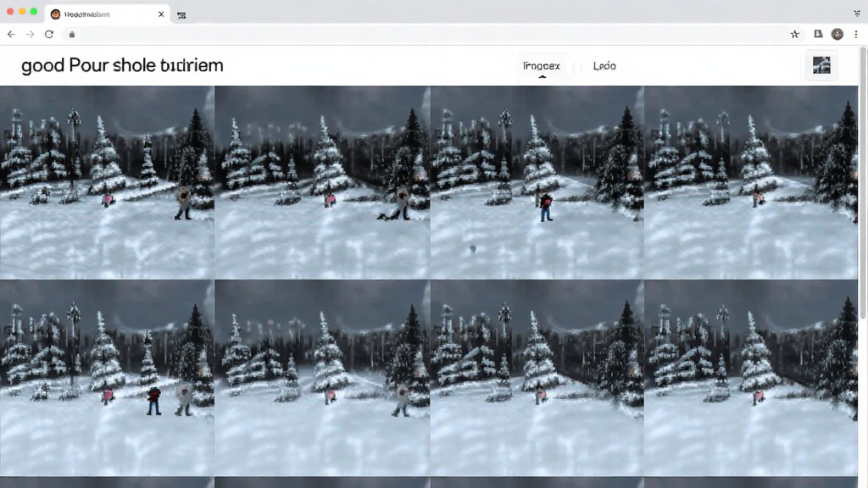Go back using the browser back arrow
This screenshot has width=868, height=488.
pyautogui.click(x=11, y=34)
